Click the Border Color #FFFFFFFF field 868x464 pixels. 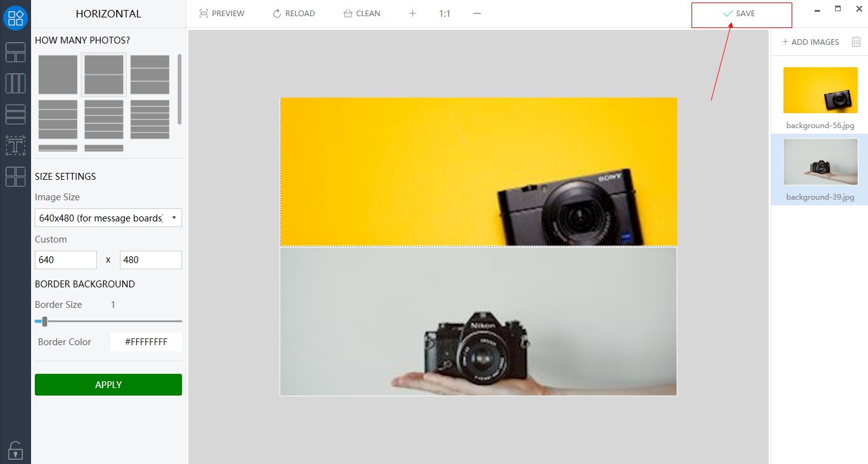point(146,342)
